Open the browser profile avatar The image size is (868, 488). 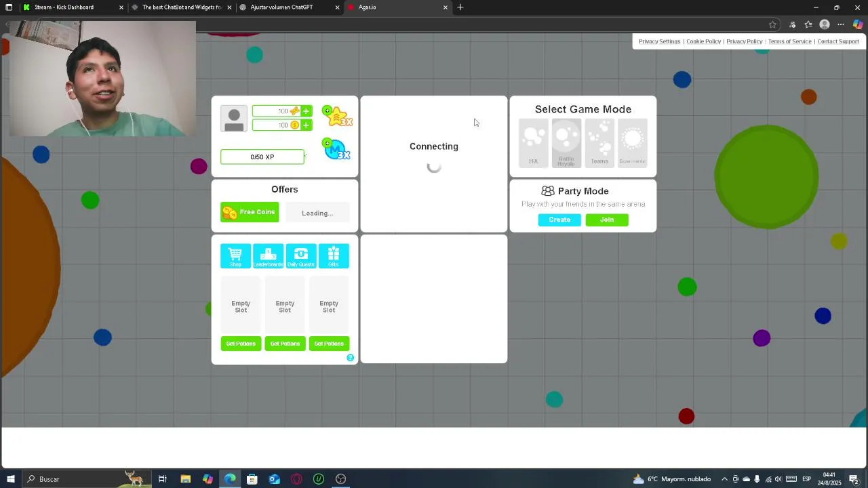(x=825, y=24)
